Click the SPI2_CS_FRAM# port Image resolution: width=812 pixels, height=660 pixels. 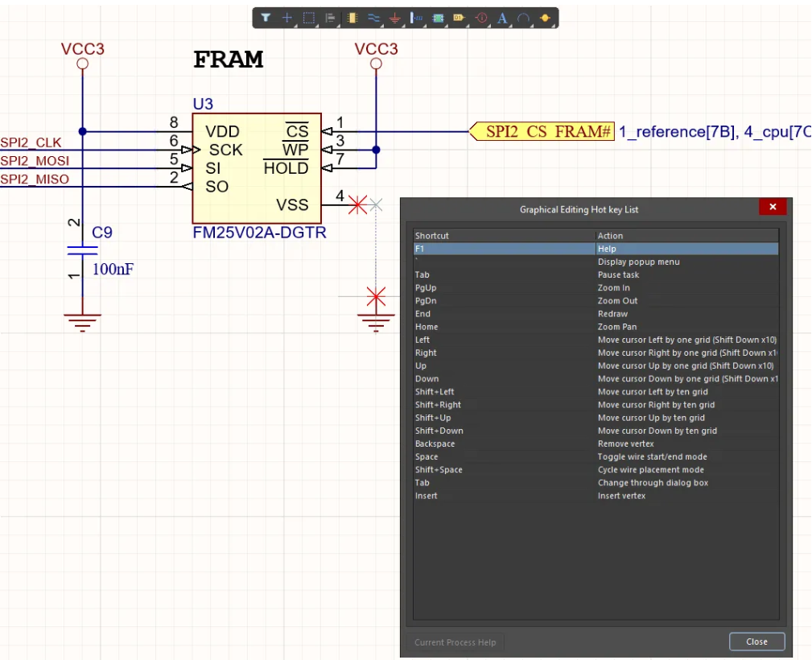click(x=542, y=131)
